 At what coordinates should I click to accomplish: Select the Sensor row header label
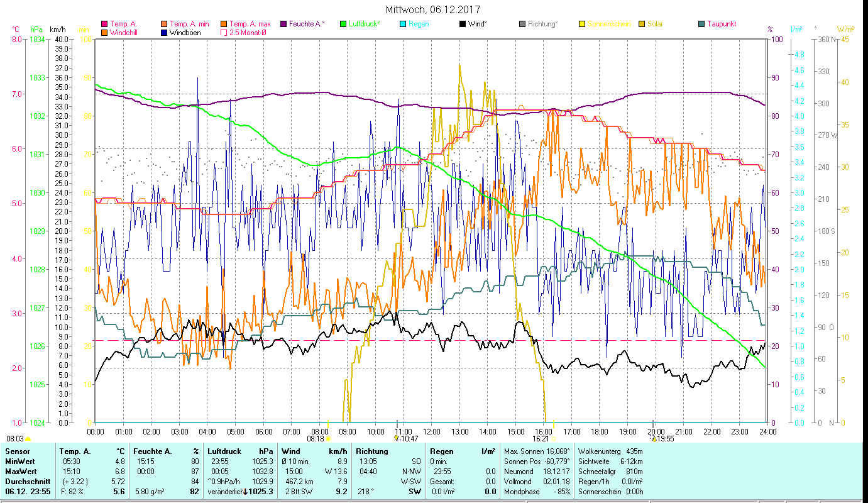click(17, 451)
